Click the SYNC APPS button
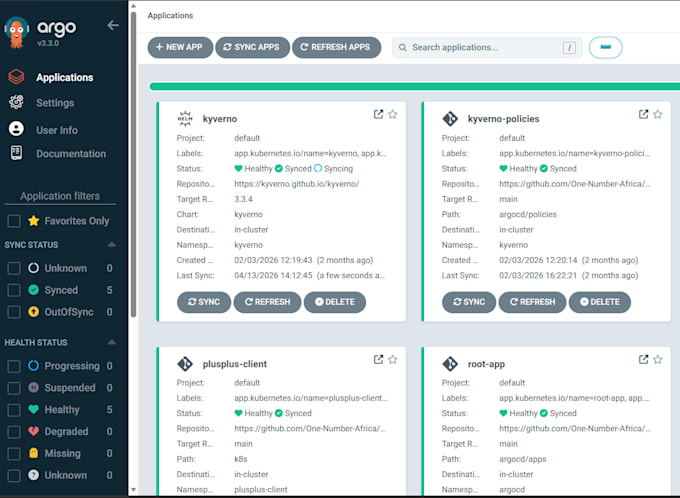This screenshot has width=680, height=498. click(x=252, y=47)
